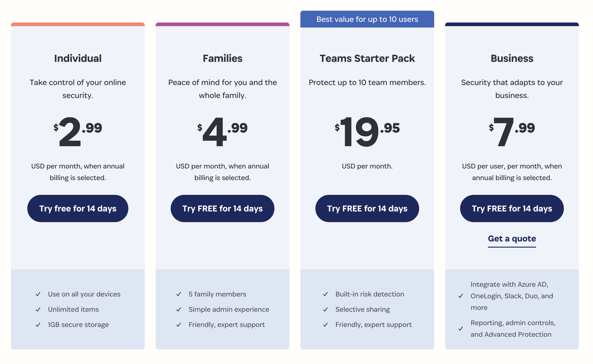
Task: Click the "Teams Starter Pack" heading
Action: pos(367,58)
